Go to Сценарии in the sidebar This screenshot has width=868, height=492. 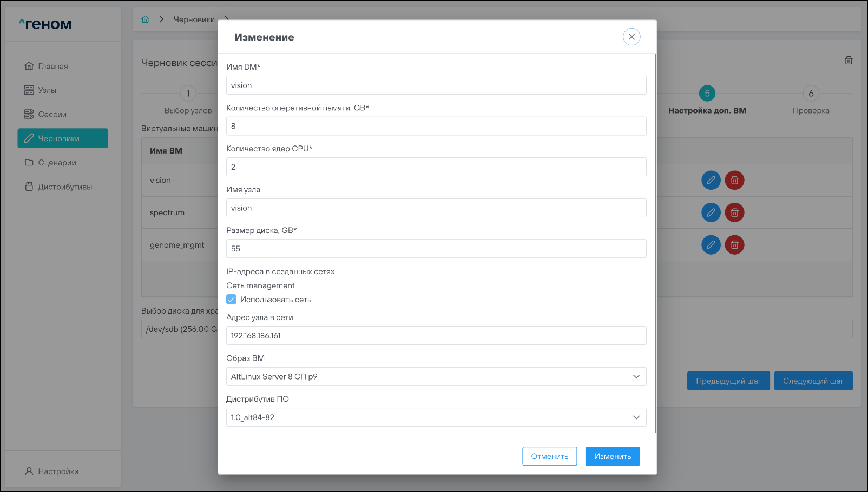[57, 163]
